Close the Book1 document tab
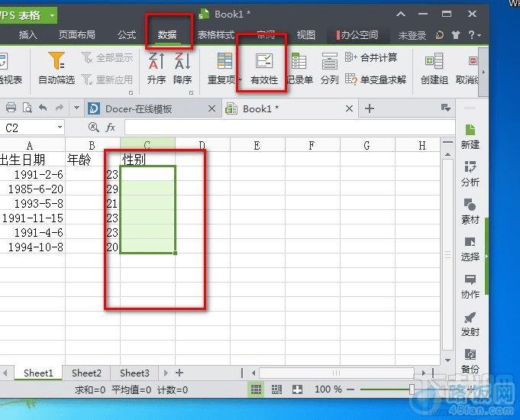 [349, 108]
